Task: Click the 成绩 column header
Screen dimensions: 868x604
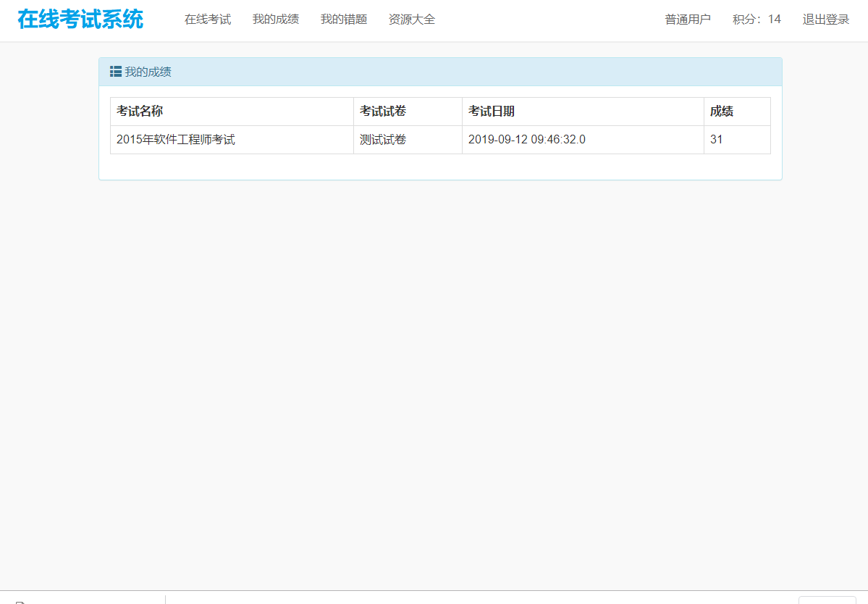Action: (x=722, y=112)
